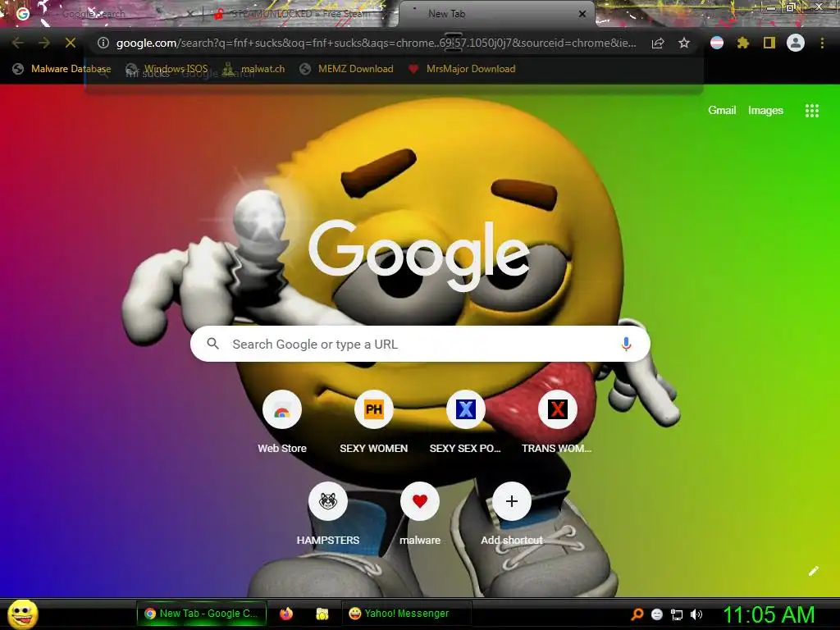Click the magnifier icon in search box

[212, 344]
